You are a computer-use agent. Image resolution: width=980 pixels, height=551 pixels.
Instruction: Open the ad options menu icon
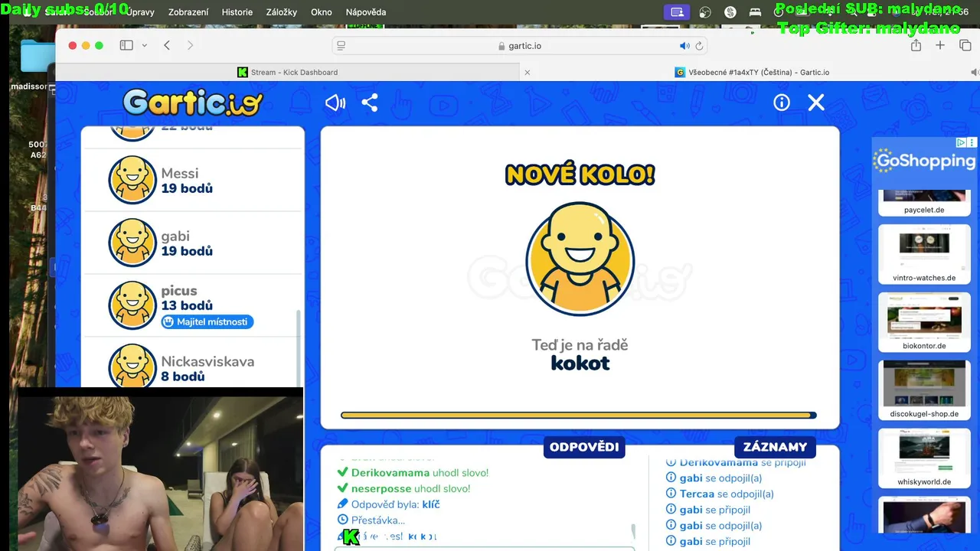tap(972, 142)
